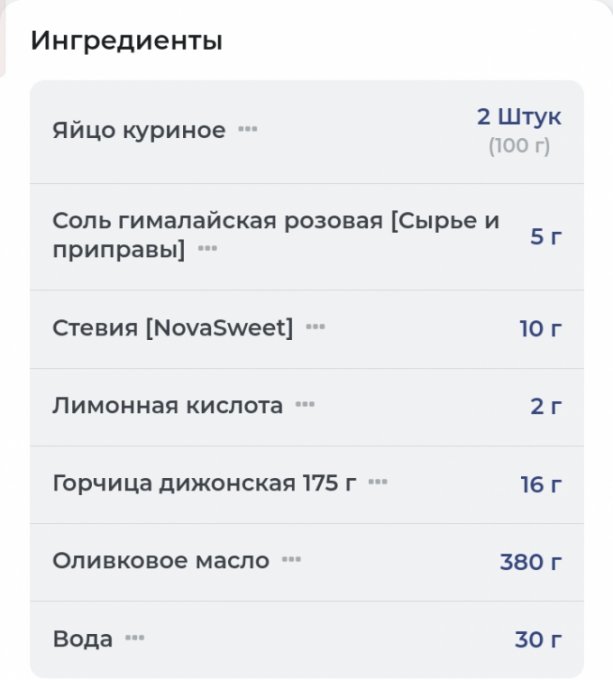Open options dots next to Яйцо куриное
The image size is (613, 680).
point(247,130)
